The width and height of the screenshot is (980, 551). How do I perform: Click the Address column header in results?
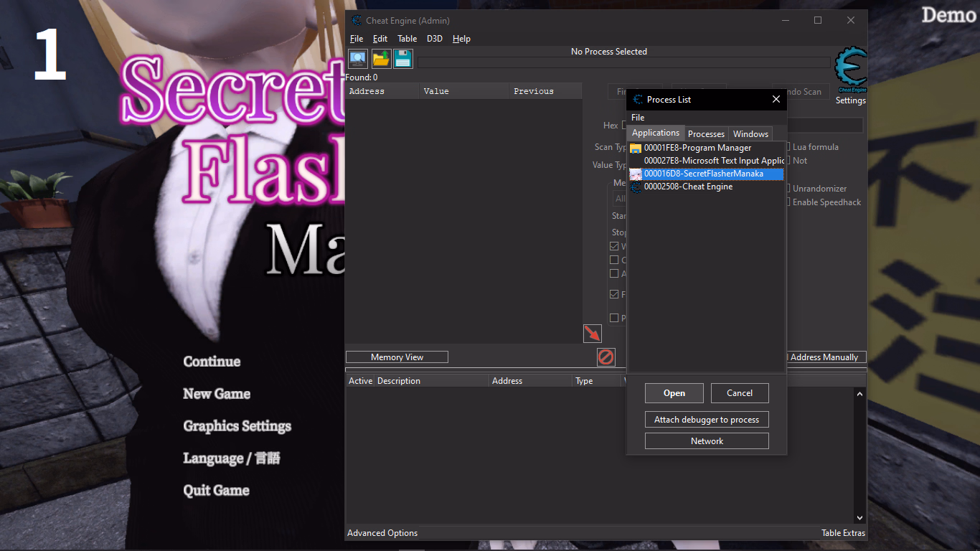(382, 91)
